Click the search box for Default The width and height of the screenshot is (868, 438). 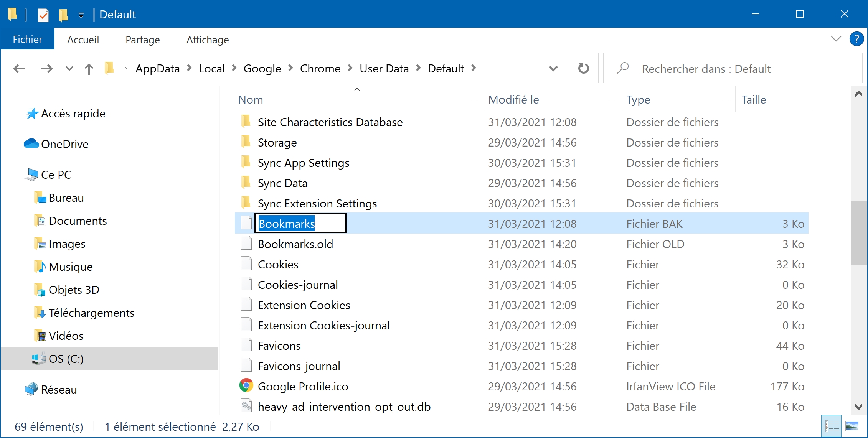coord(733,69)
